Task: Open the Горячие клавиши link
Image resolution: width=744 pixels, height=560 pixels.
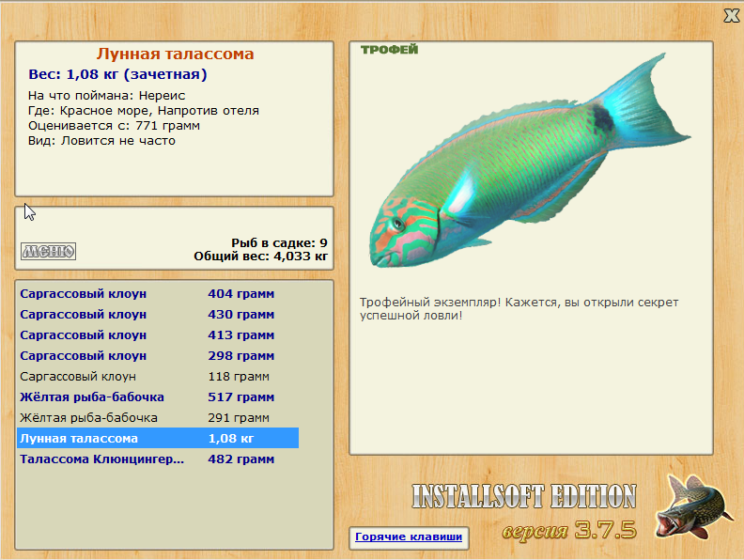Action: click(409, 537)
